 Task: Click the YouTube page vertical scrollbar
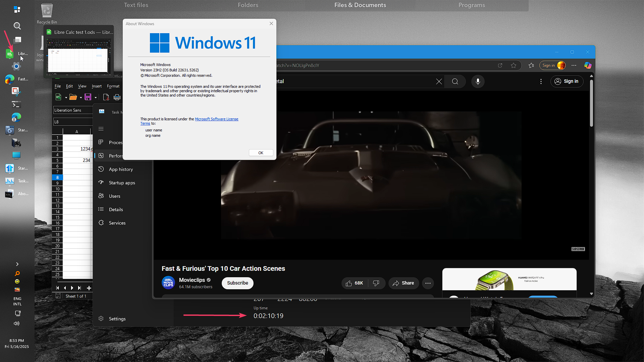coord(591,103)
